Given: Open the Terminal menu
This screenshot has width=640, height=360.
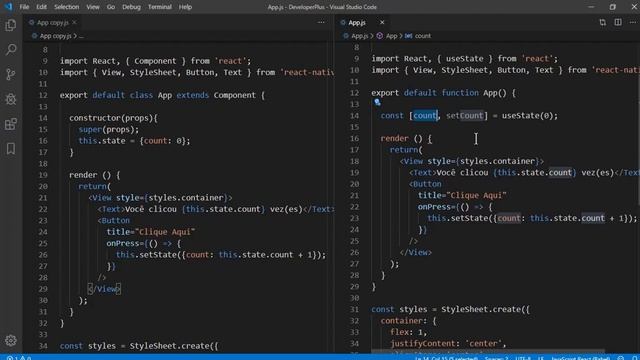Looking at the screenshot, I should [160, 7].
